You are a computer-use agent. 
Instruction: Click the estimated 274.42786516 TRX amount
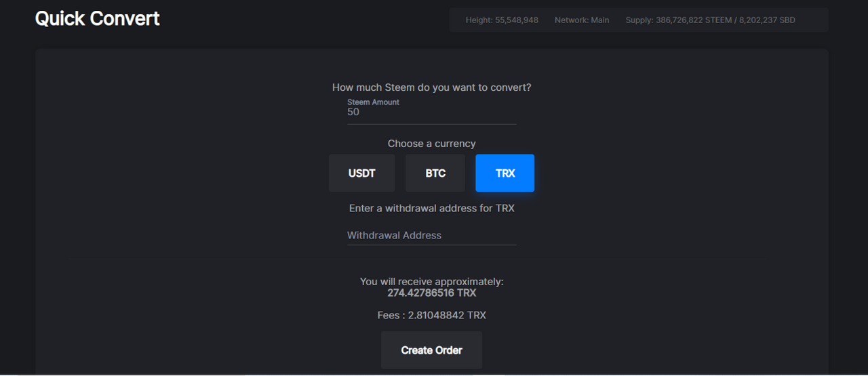click(x=431, y=293)
